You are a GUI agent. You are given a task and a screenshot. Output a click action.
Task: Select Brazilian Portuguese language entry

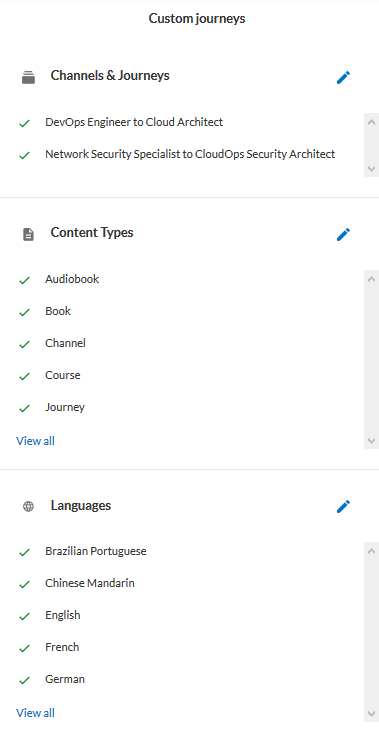coord(95,551)
